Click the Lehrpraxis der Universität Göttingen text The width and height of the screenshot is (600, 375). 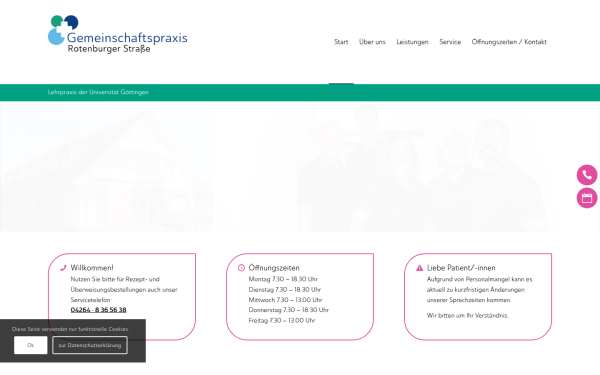click(98, 92)
